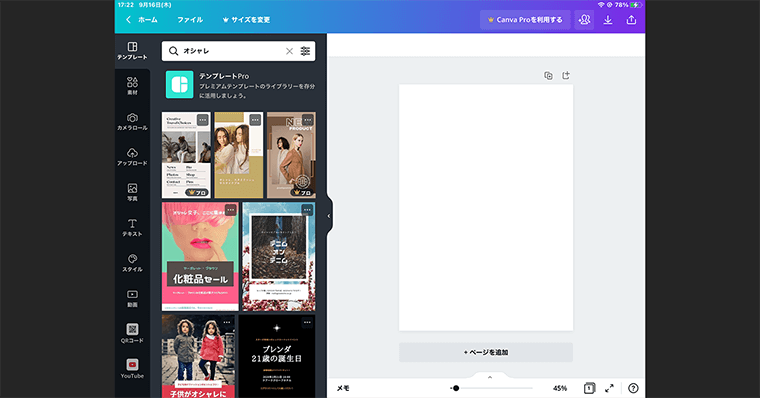Click the export share icon

(x=631, y=20)
